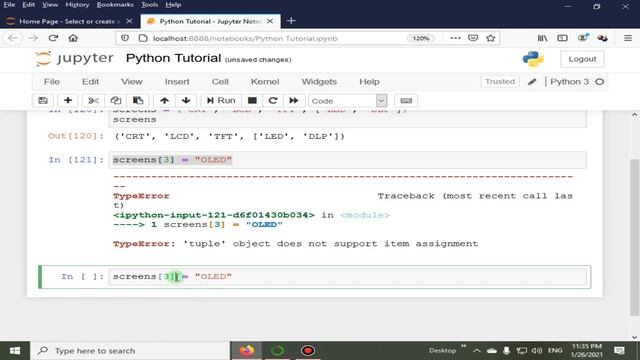Open the Cell menu
This screenshot has width=640, height=360.
pos(220,82)
